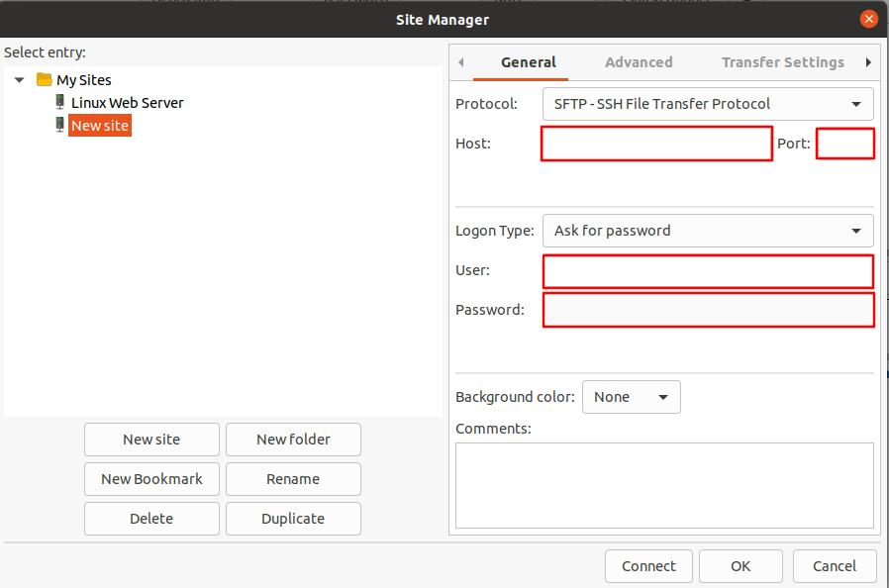Viewport: 889px width, 588px height.
Task: Click the New Bookmark button
Action: click(151, 479)
